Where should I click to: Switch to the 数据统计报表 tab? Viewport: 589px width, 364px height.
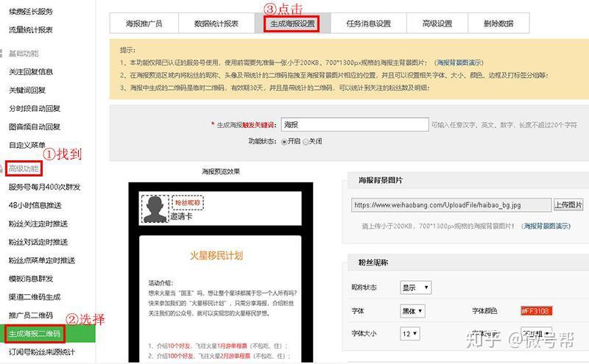216,24
